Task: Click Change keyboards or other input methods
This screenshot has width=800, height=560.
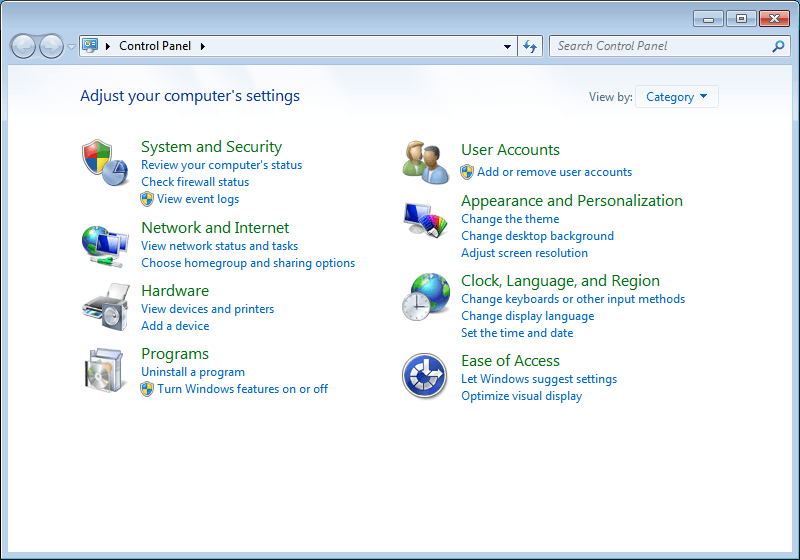Action: [573, 299]
